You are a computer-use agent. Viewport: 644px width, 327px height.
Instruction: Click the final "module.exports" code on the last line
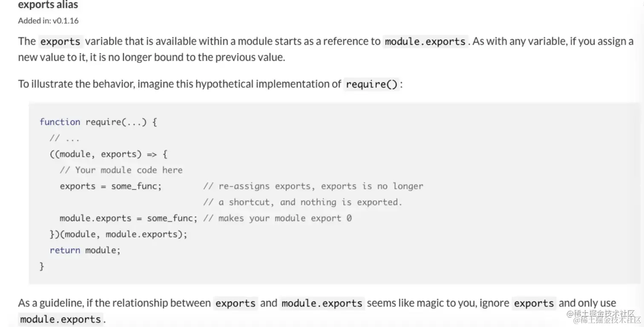click(60, 319)
